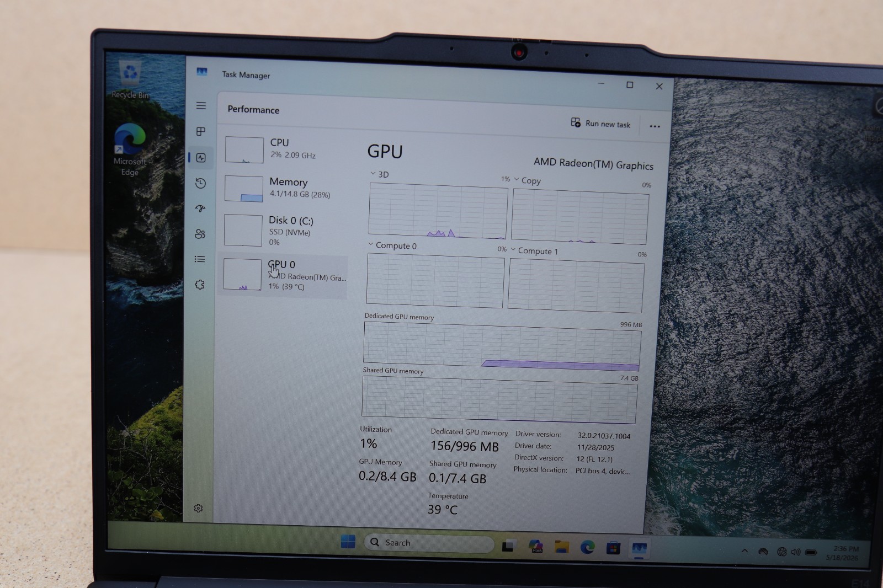Open the Processes page icon in sidebar
Viewport: 883px width, 588px height.
pyautogui.click(x=201, y=131)
